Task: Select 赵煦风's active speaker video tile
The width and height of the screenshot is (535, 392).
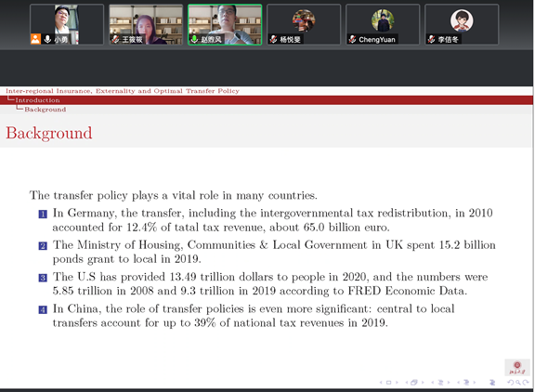Action: click(x=225, y=24)
